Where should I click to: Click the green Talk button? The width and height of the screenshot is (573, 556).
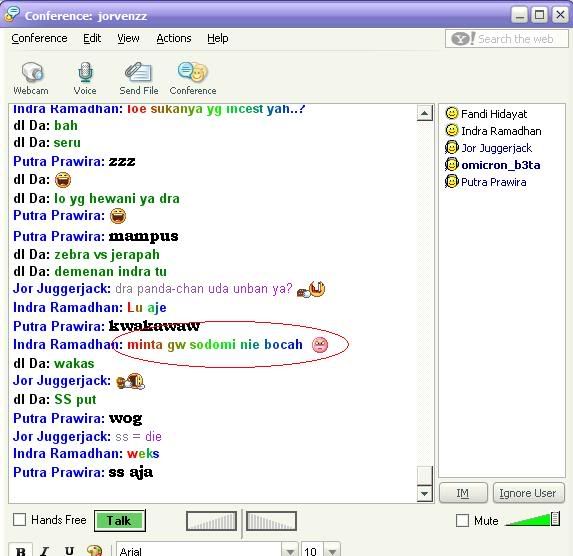119,521
